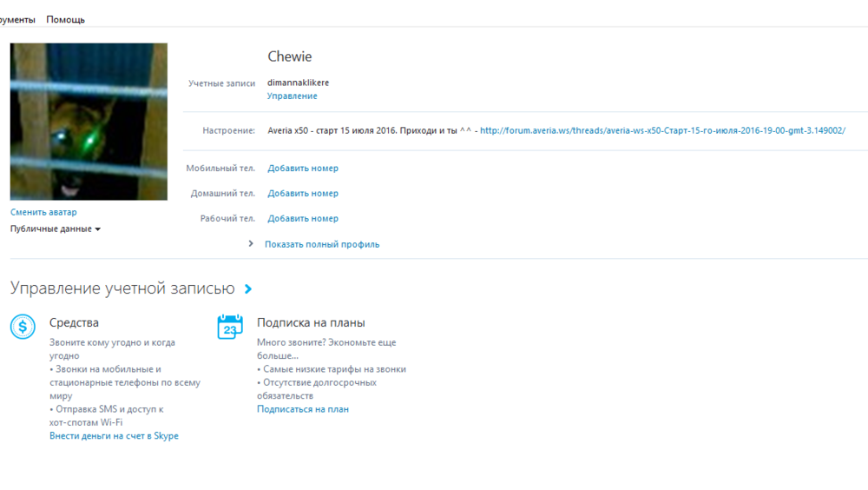
Task: Open the partially visible Инструменты menu
Action: [17, 19]
